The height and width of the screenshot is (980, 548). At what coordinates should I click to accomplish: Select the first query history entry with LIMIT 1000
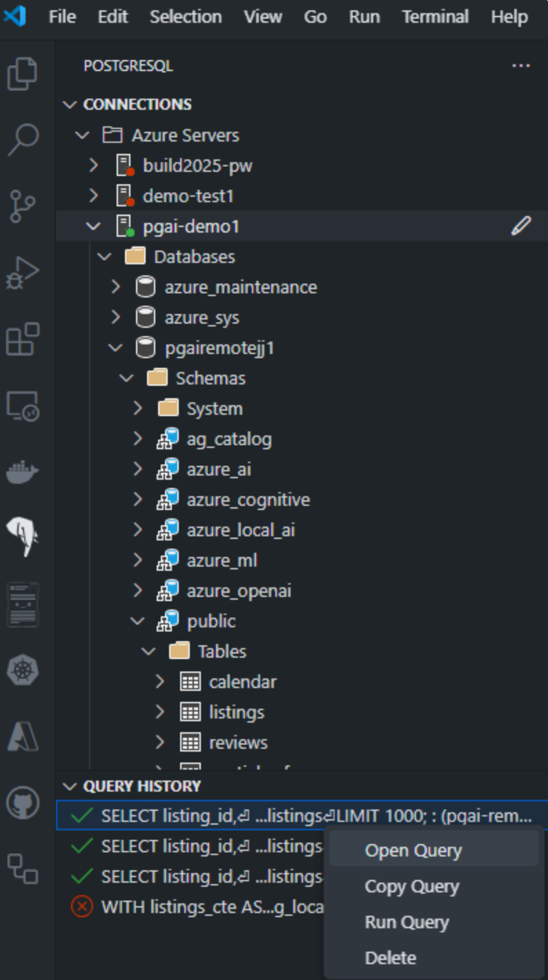[302, 816]
